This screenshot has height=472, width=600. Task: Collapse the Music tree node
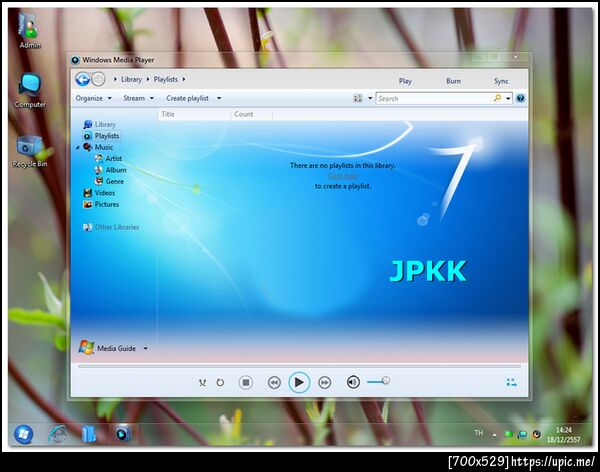[78, 147]
